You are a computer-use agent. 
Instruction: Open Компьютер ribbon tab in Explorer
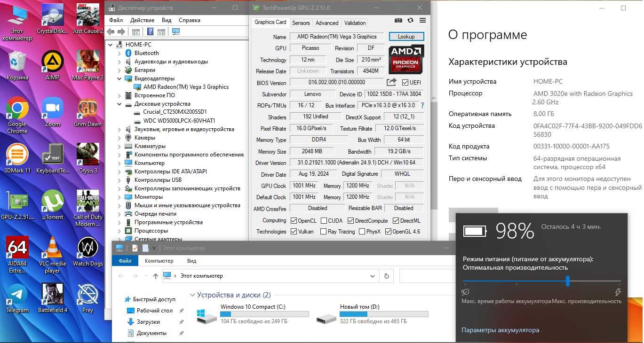[159, 261]
